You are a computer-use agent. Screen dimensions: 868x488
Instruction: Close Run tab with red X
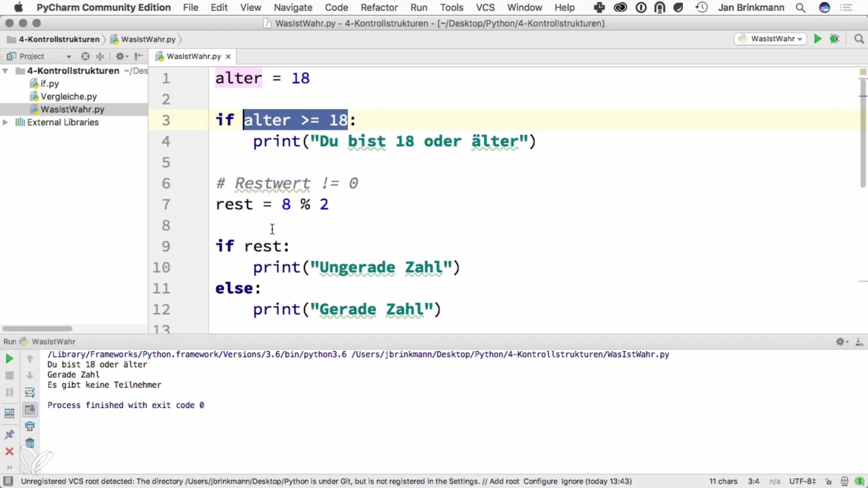coord(9,451)
